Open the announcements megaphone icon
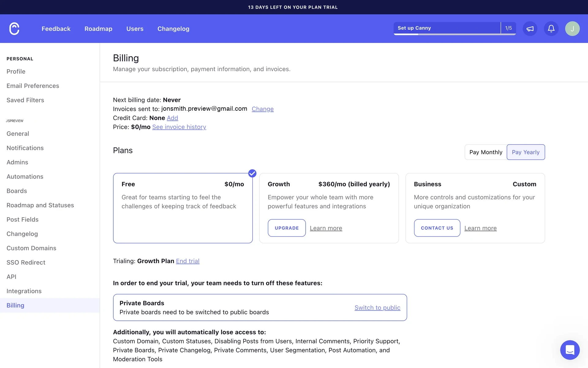 click(530, 29)
